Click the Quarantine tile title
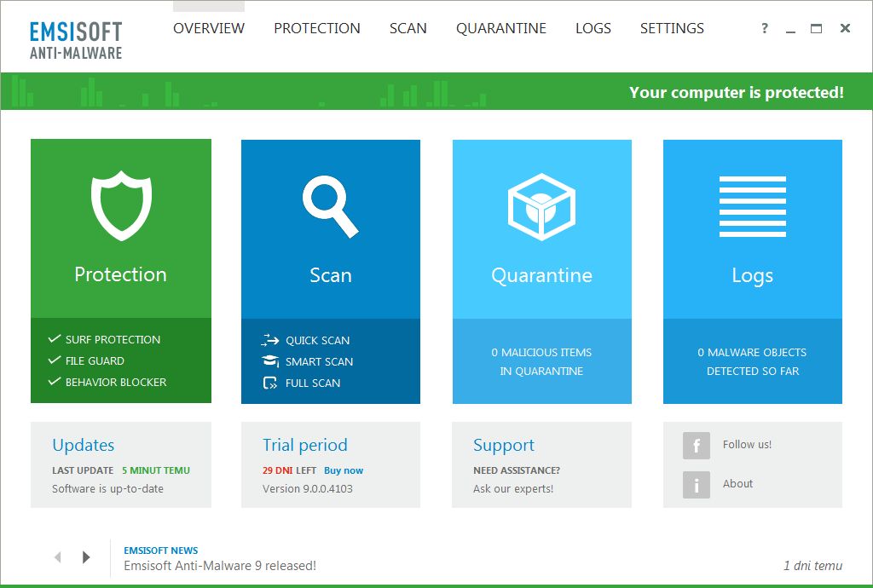Viewport: 873px width, 588px height. (x=541, y=275)
